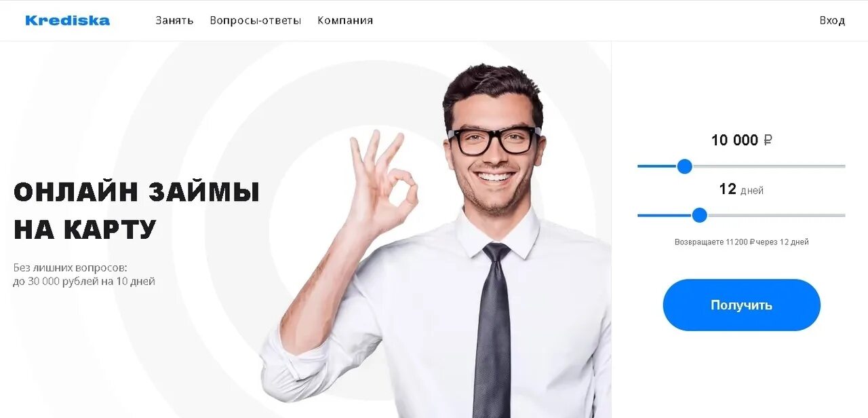Open the Занять menu item

174,20
